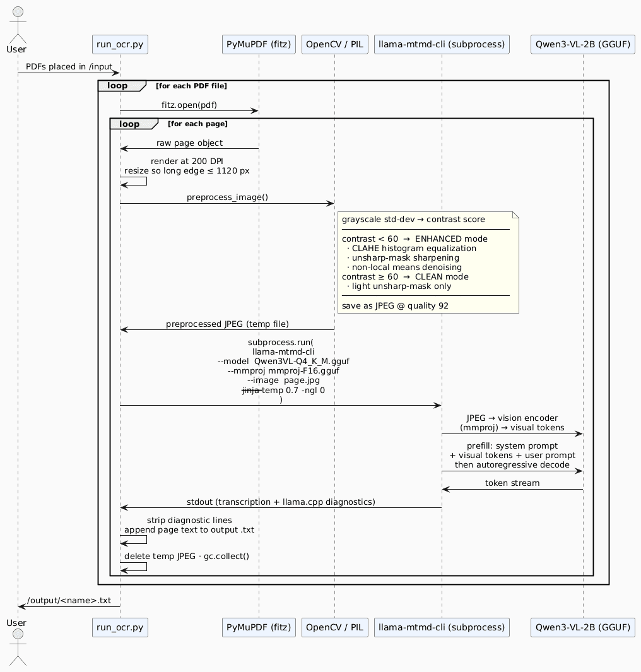Click 'append page text to output .txt' text
The height and width of the screenshot is (672, 641).
pyautogui.click(x=189, y=530)
